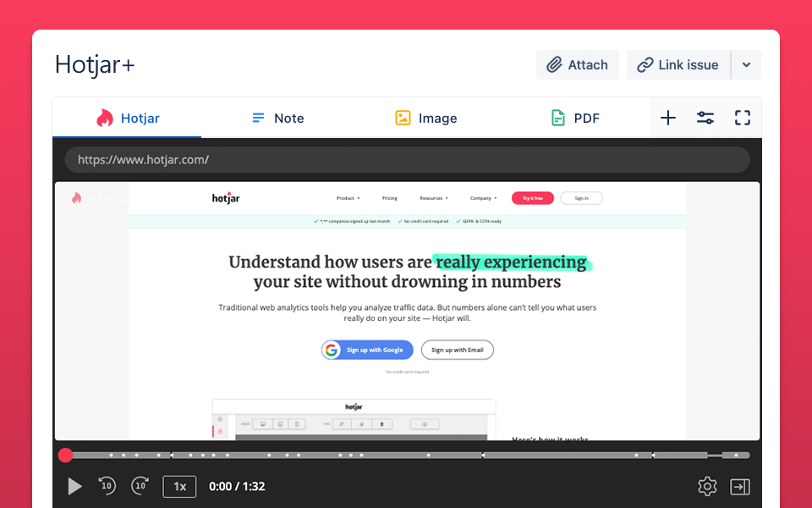This screenshot has height=508, width=812.
Task: Change the 1x playback speed
Action: pos(179,486)
